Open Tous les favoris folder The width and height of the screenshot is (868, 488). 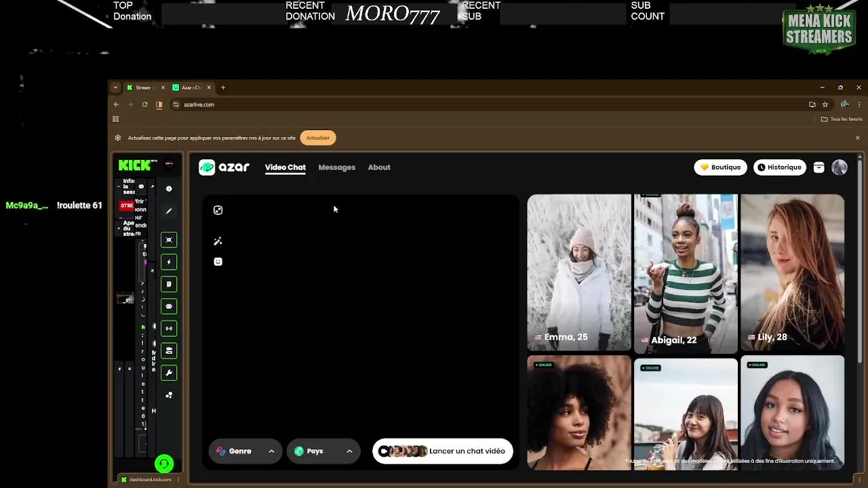point(842,119)
